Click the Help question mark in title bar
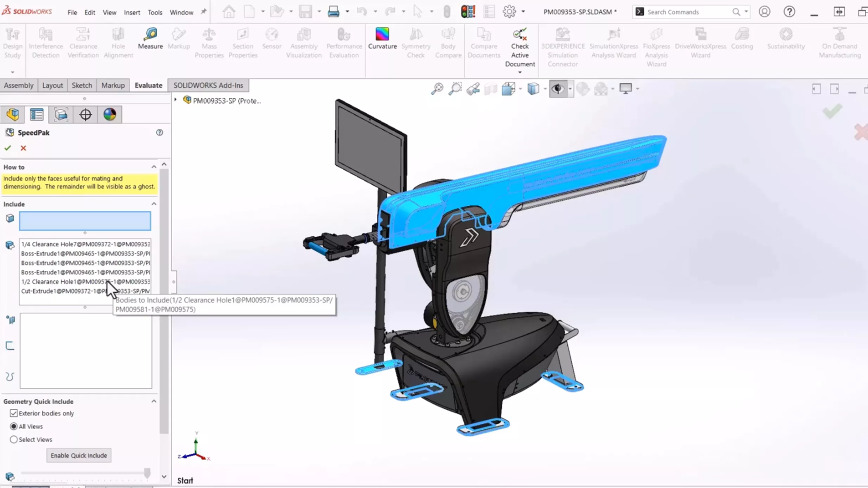The width and height of the screenshot is (868, 488). [789, 11]
